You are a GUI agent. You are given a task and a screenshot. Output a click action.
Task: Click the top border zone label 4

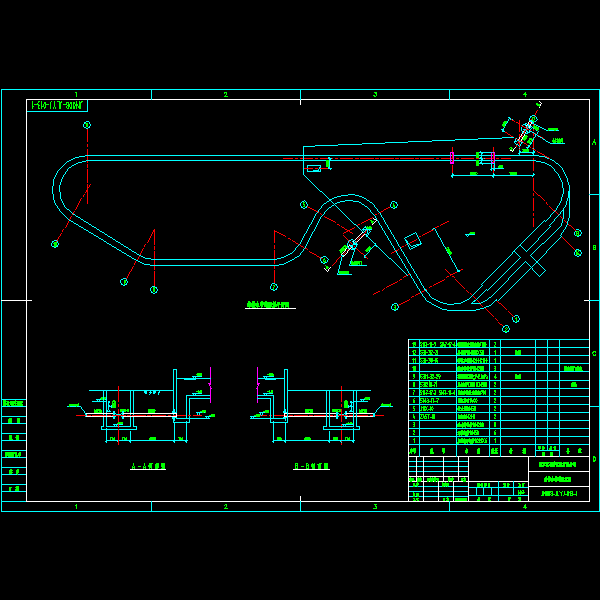[x=525, y=95]
